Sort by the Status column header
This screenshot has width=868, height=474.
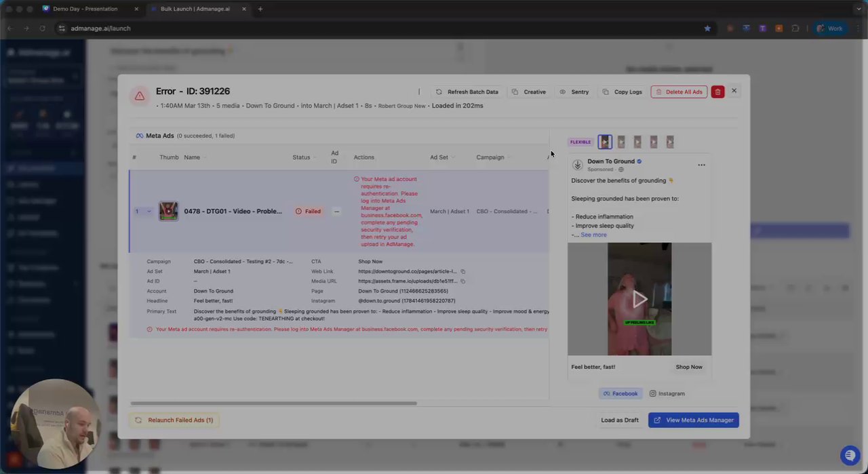[304, 157]
